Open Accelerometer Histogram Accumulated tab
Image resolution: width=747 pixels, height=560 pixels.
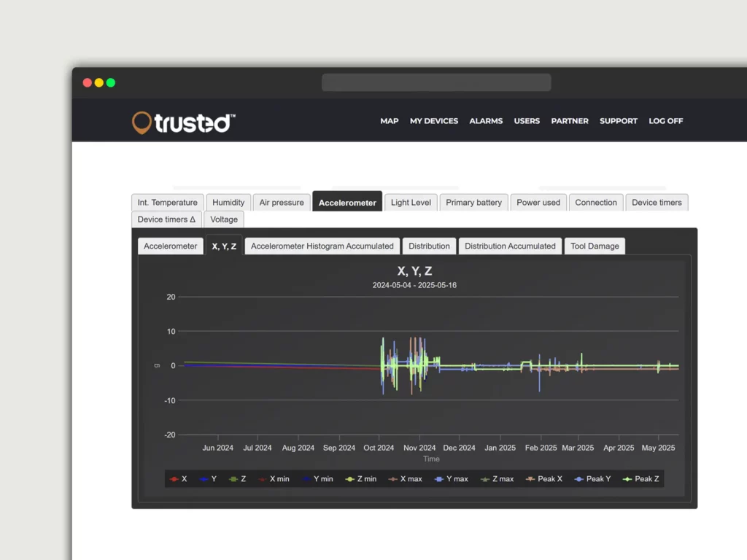pyautogui.click(x=322, y=246)
